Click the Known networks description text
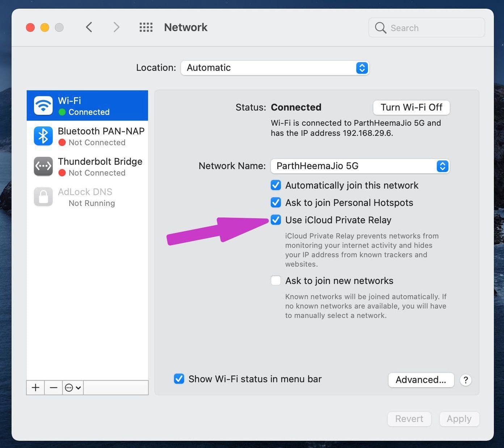The width and height of the screenshot is (504, 448). coord(366,306)
